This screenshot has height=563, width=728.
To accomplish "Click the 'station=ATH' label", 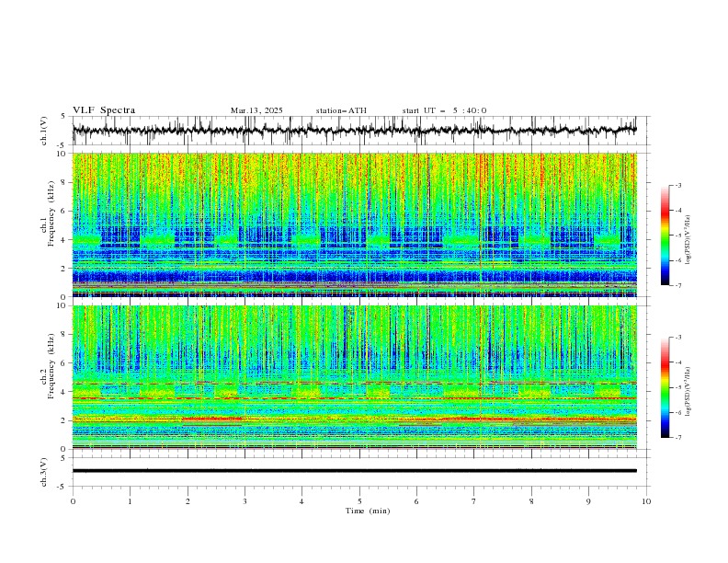I will (341, 110).
